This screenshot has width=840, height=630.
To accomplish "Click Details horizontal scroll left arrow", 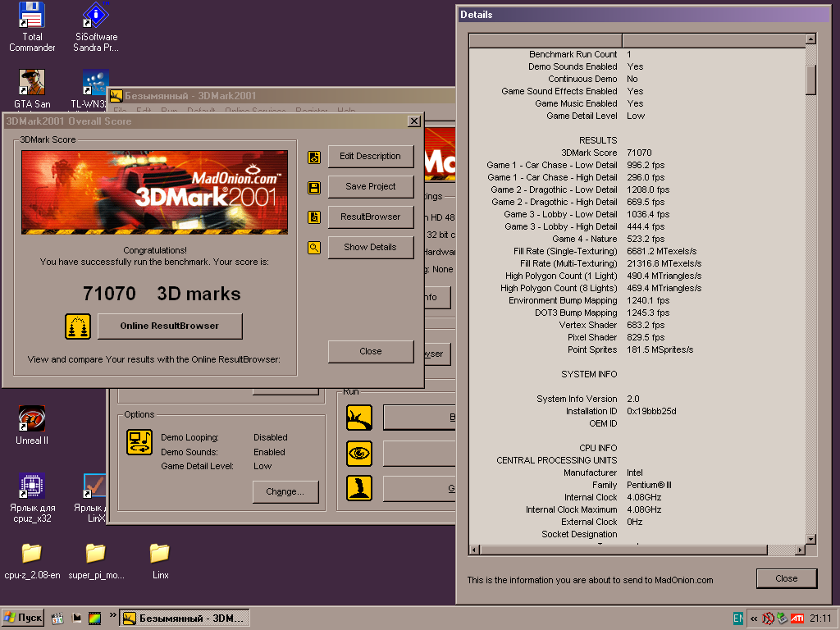I will click(x=474, y=550).
